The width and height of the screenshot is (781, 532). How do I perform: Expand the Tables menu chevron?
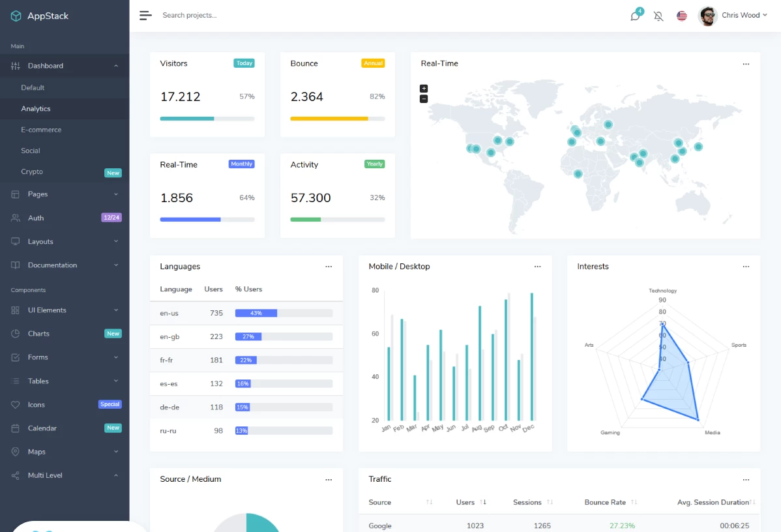(116, 381)
